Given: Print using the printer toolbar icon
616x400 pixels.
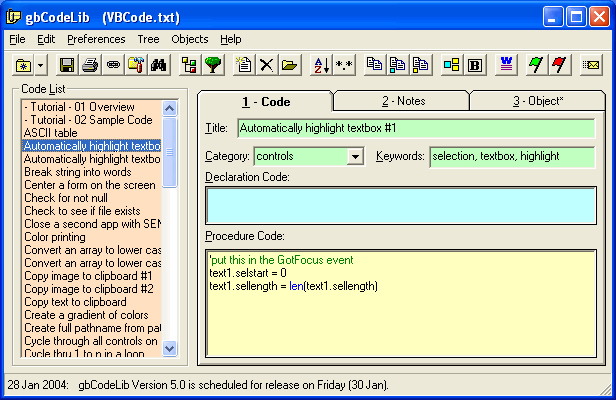Looking at the screenshot, I should [90, 65].
